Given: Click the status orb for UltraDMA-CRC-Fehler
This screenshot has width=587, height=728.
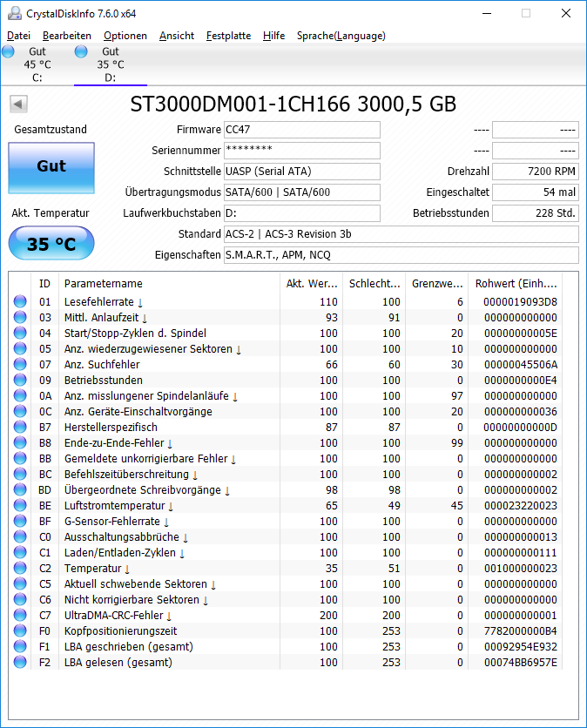Looking at the screenshot, I should click(x=20, y=615).
